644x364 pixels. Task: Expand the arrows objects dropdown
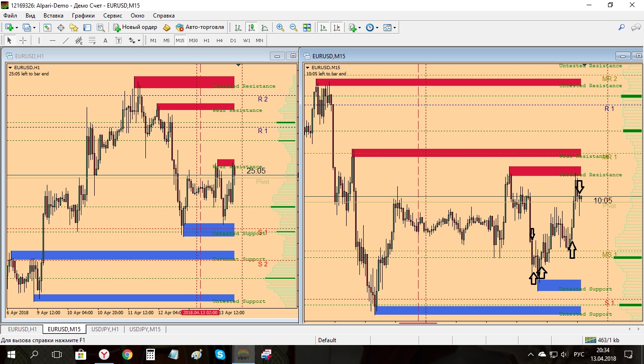click(x=139, y=40)
